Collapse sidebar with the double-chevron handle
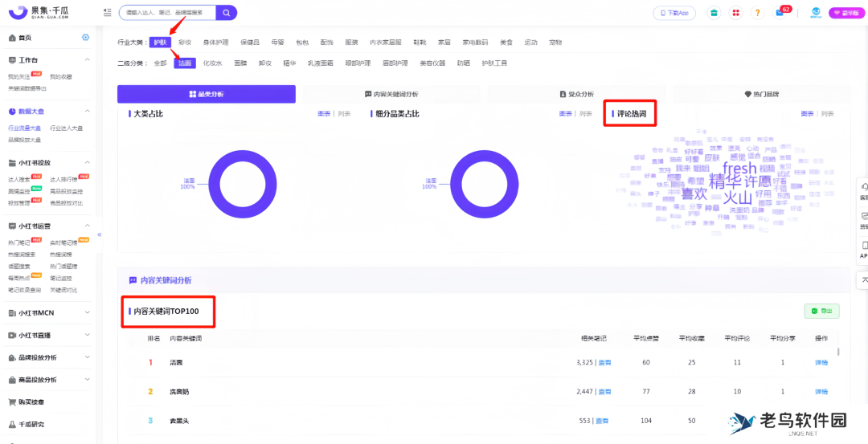Viewport: 868px width, 444px height. [100, 234]
